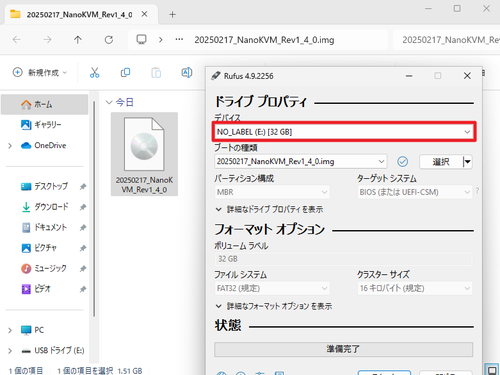
Task: Click the pin icon beside ビデオ
Action: pos(83,289)
